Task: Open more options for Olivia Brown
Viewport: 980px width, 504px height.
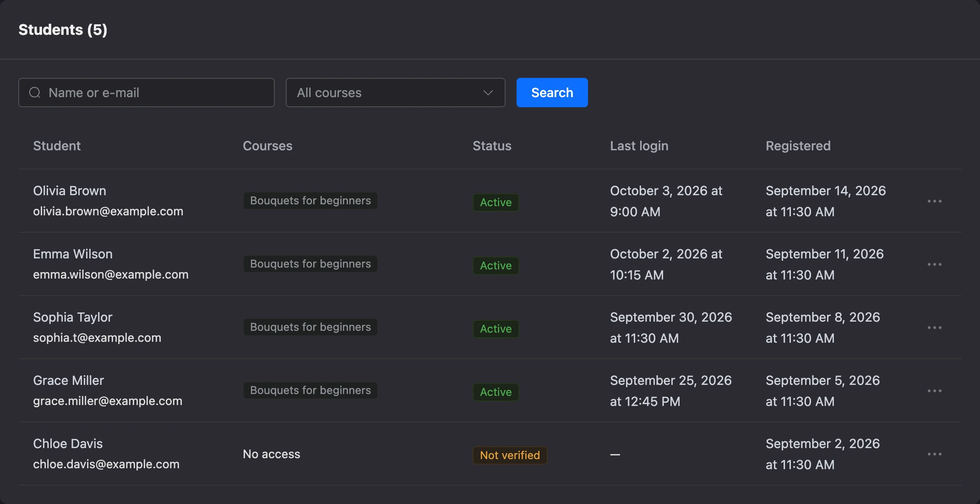Action: (x=934, y=201)
